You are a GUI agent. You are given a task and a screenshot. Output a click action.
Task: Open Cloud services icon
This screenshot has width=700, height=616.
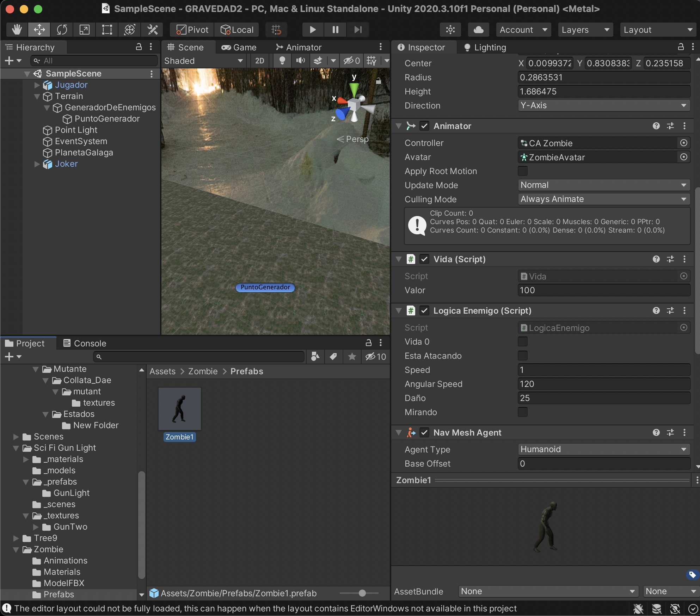point(478,30)
